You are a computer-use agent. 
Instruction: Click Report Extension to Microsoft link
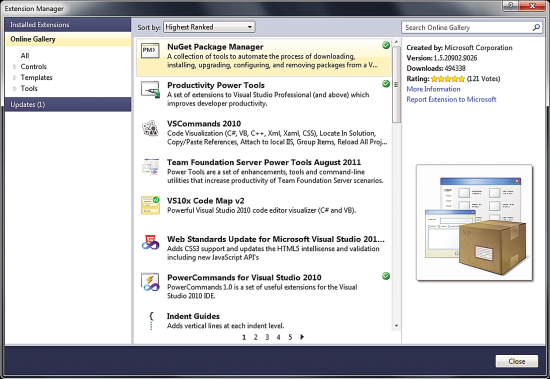click(x=451, y=99)
